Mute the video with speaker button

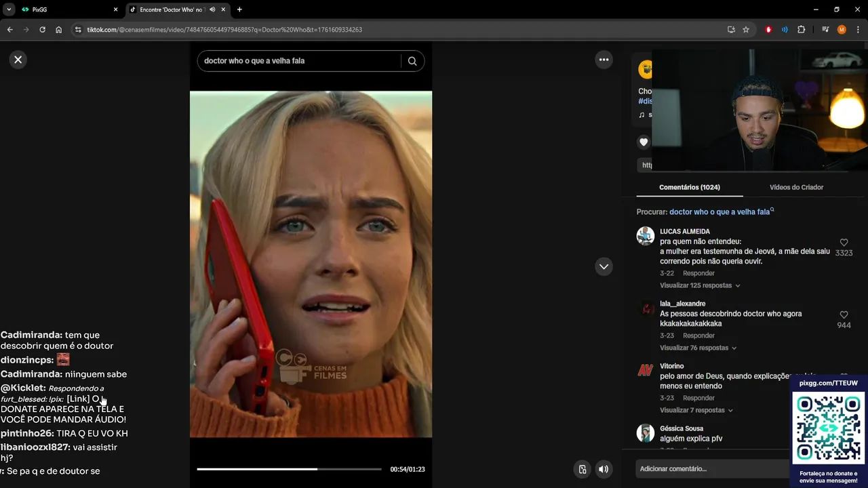tap(604, 469)
